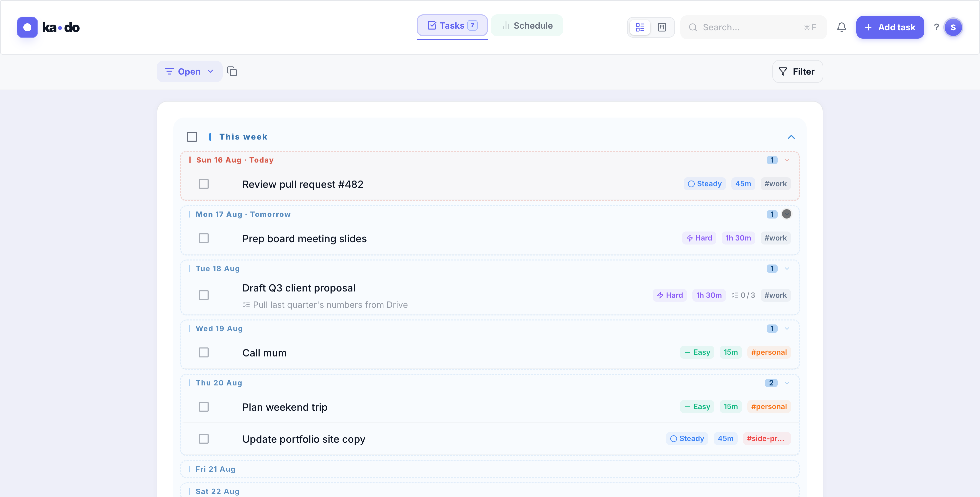Mark Update portfolio site copy as done
This screenshot has height=497, width=980.
pyautogui.click(x=204, y=439)
